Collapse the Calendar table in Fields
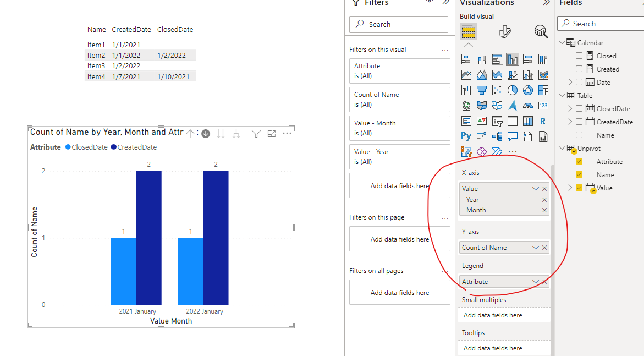This screenshot has height=356, width=644. pyautogui.click(x=562, y=42)
